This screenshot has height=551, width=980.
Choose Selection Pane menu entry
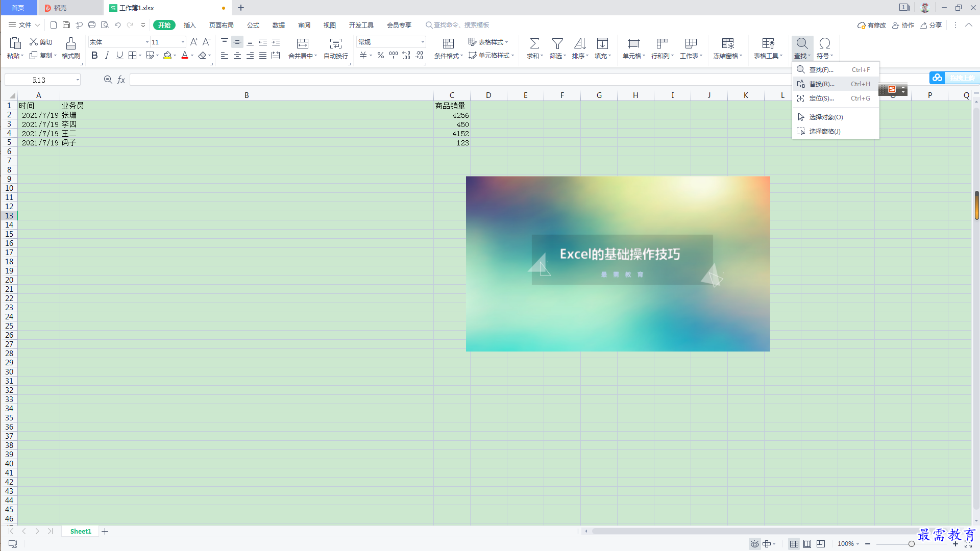pos(836,132)
